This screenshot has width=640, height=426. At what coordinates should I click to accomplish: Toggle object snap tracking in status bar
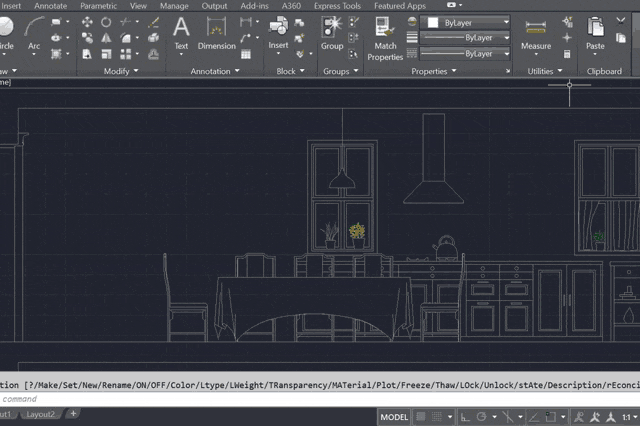point(534,417)
